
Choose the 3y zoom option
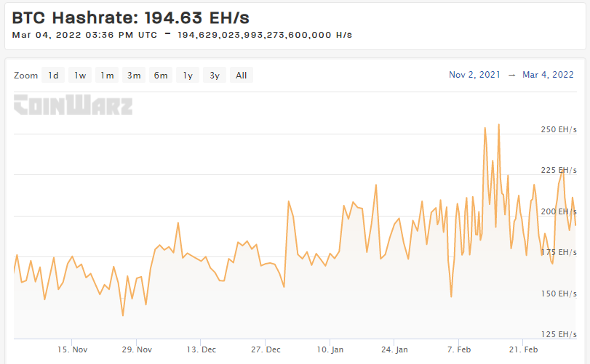pos(215,75)
